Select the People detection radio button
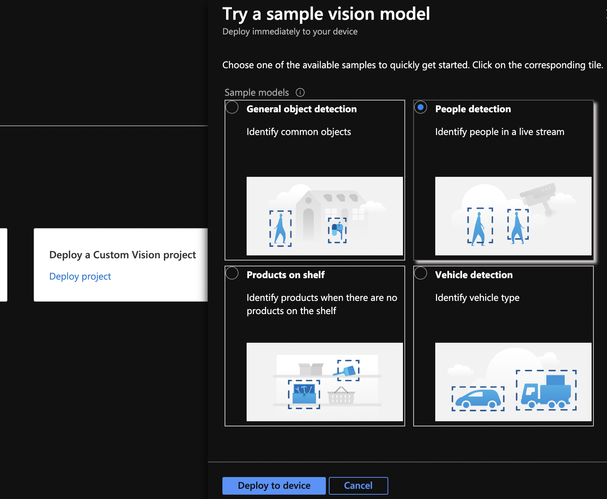607x499 pixels. 421,108
